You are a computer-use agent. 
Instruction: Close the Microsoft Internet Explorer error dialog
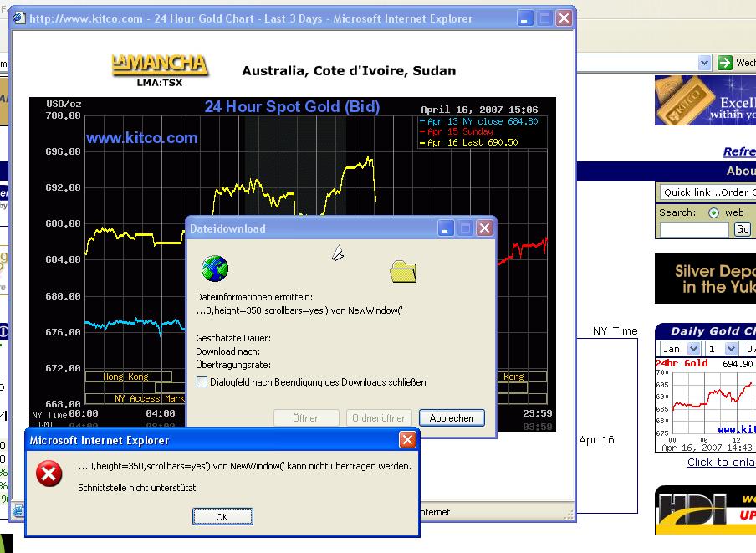(x=407, y=439)
